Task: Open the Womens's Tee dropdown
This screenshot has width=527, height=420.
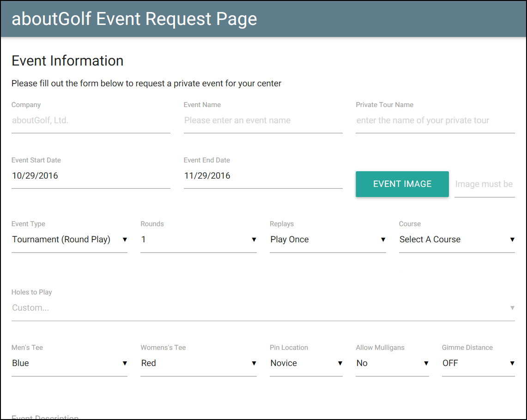Action: pos(198,363)
